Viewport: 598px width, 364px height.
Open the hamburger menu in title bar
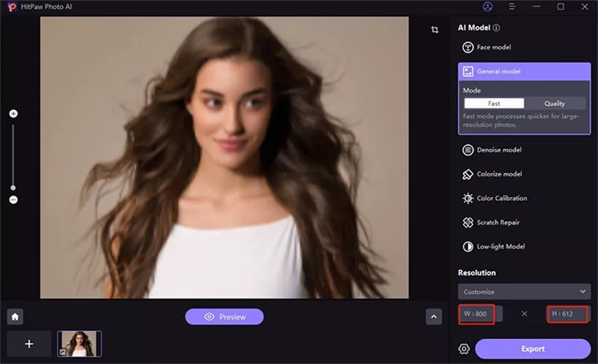[x=512, y=6]
